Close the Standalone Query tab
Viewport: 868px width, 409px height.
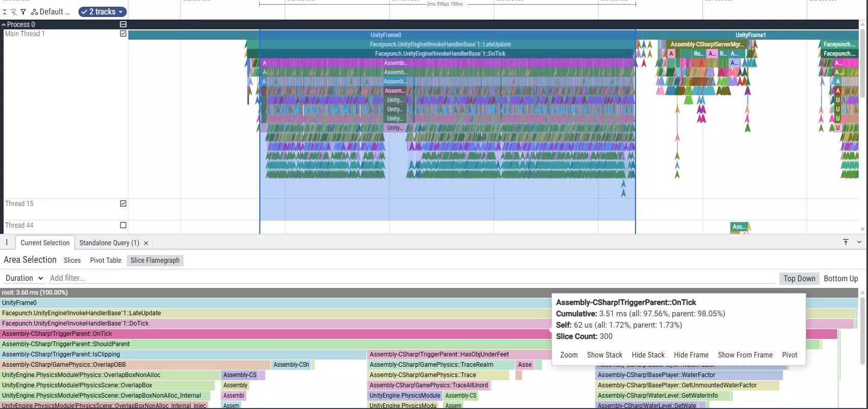[x=146, y=243]
